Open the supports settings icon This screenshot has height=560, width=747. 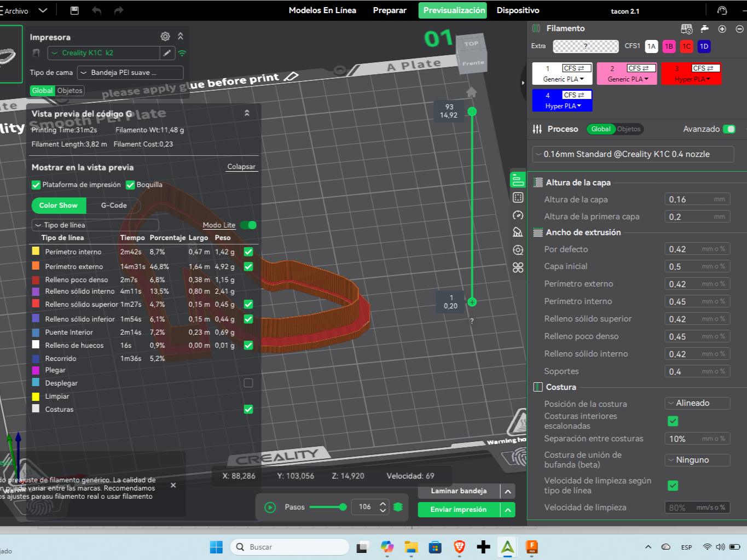[x=518, y=232]
